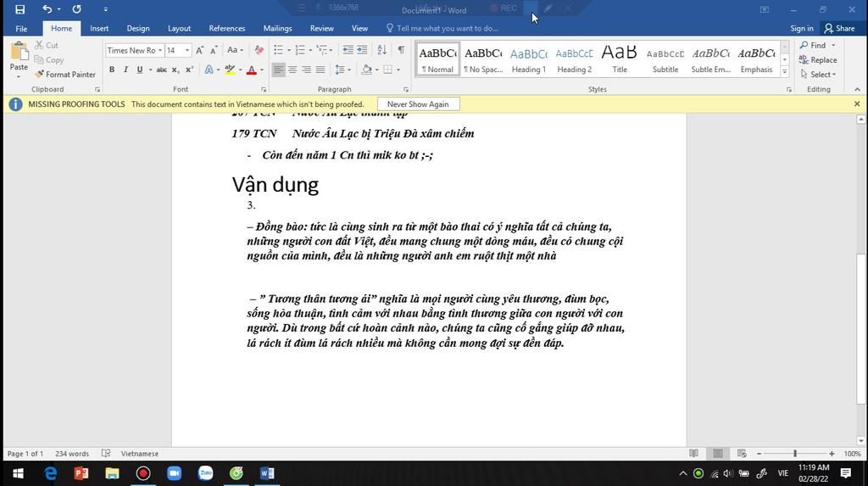The image size is (868, 486).
Task: Toggle Print Layout view
Action: pyautogui.click(x=718, y=453)
